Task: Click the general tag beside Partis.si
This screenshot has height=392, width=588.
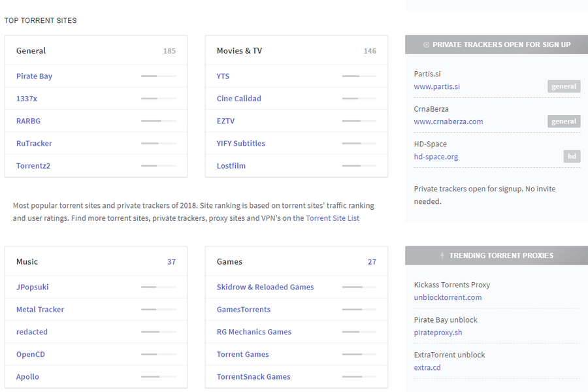Action: pyautogui.click(x=564, y=86)
